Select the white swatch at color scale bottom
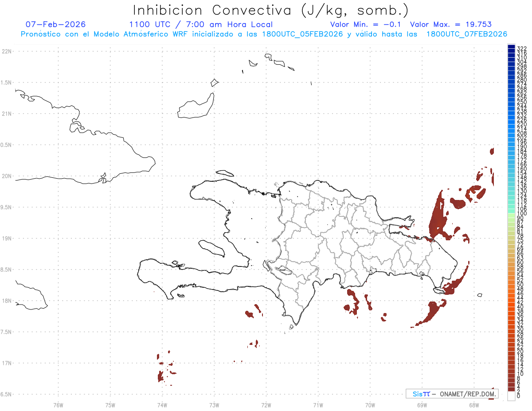 point(511,395)
